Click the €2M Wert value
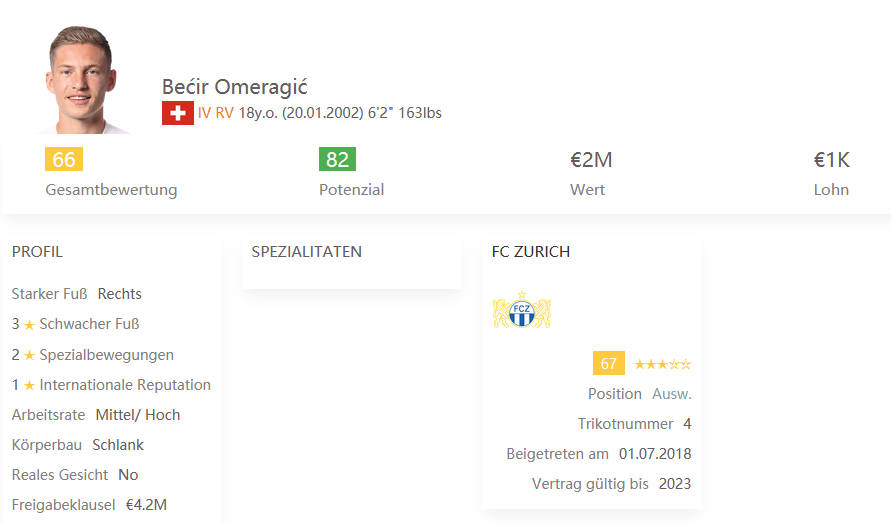 [592, 160]
